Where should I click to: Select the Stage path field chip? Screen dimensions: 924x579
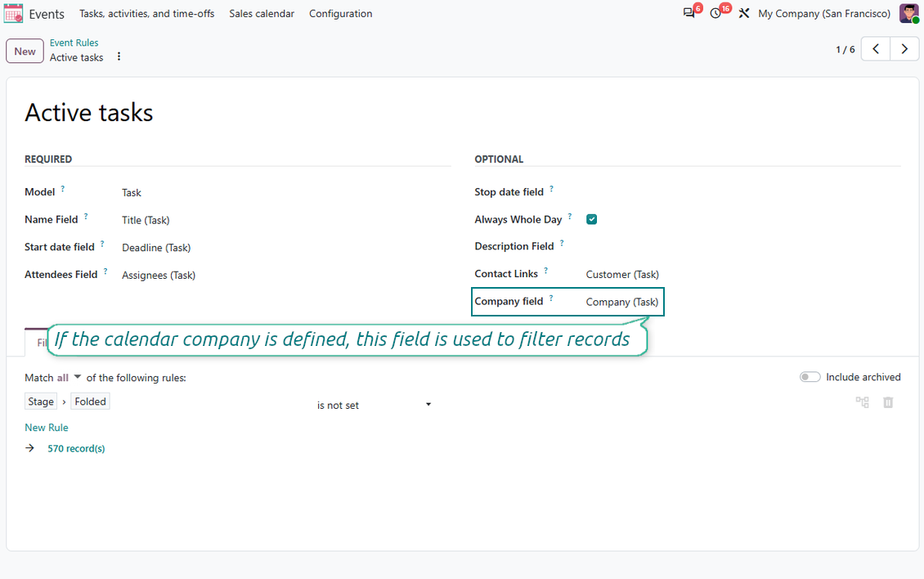click(x=41, y=402)
